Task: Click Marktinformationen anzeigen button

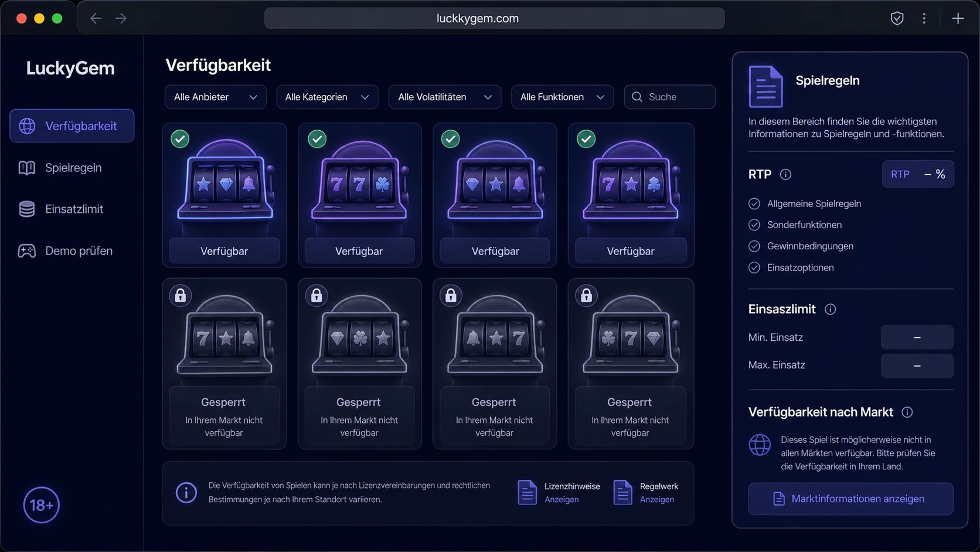Action: [850, 499]
